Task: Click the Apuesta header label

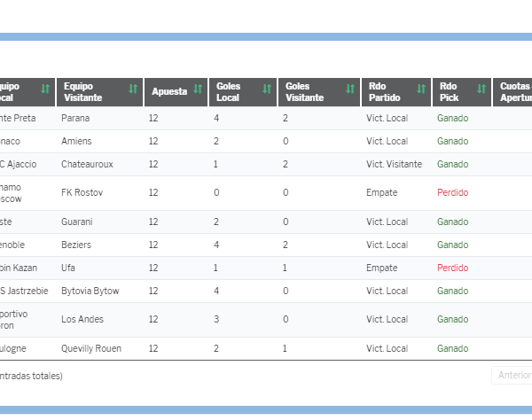Action: click(x=169, y=91)
